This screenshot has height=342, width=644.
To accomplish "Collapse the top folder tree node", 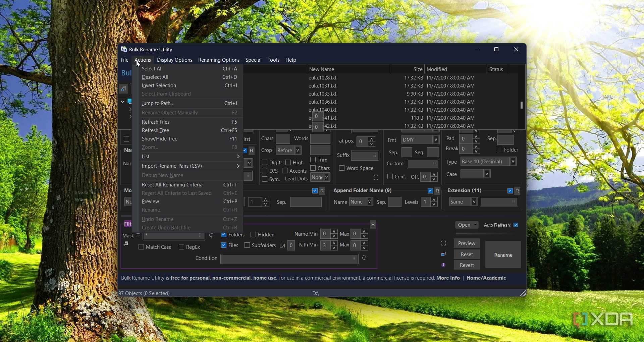I will point(123,101).
